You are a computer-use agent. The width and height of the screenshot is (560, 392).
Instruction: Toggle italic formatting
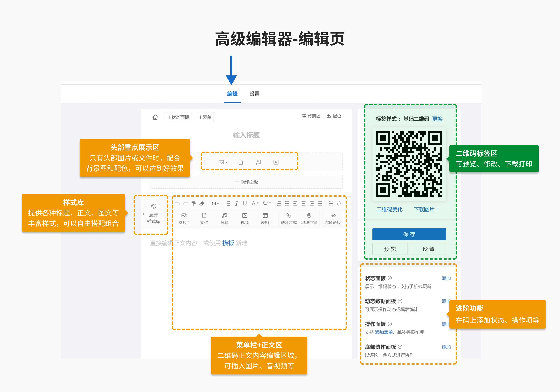click(236, 203)
